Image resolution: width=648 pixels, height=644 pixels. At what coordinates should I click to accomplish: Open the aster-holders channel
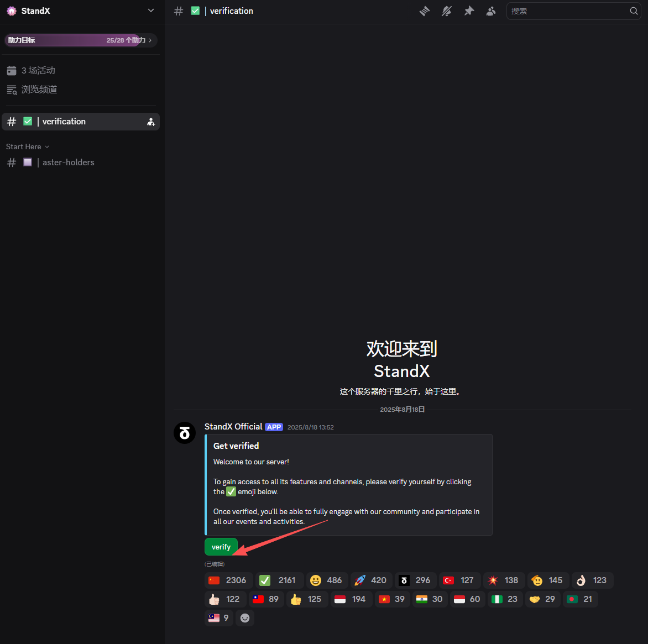click(68, 162)
